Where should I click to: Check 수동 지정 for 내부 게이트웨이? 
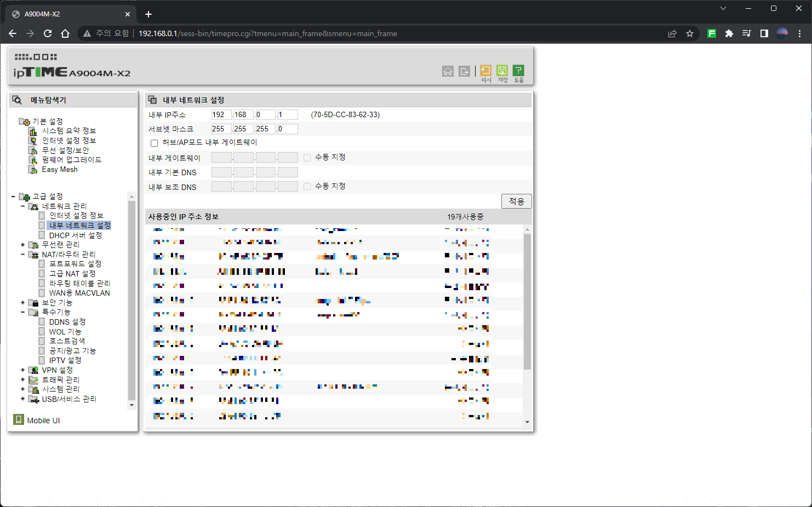(x=307, y=157)
